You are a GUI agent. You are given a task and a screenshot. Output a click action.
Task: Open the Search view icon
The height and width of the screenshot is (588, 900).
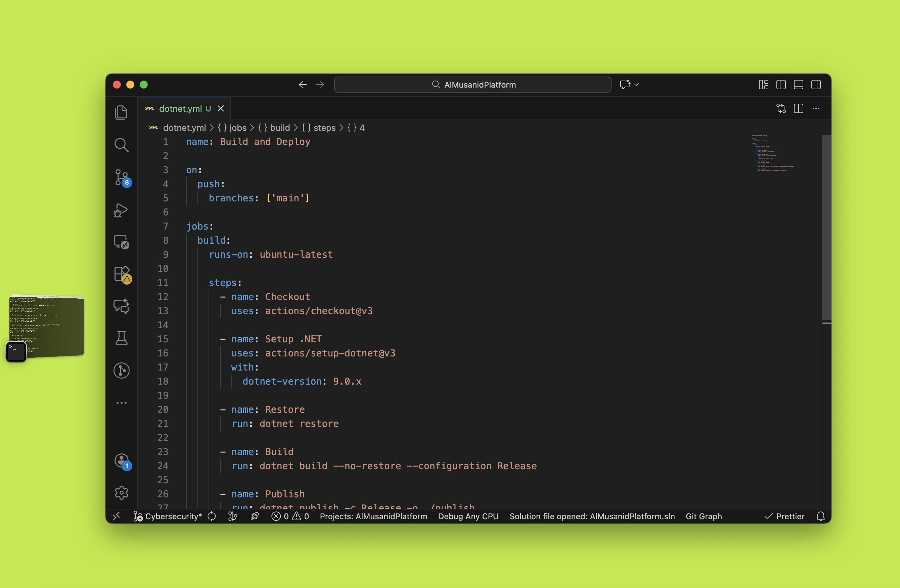121,145
